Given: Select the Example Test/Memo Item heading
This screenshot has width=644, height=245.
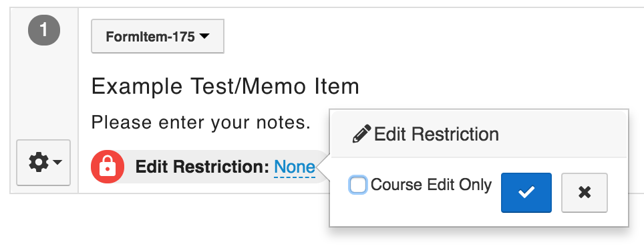Looking at the screenshot, I should [x=225, y=87].
